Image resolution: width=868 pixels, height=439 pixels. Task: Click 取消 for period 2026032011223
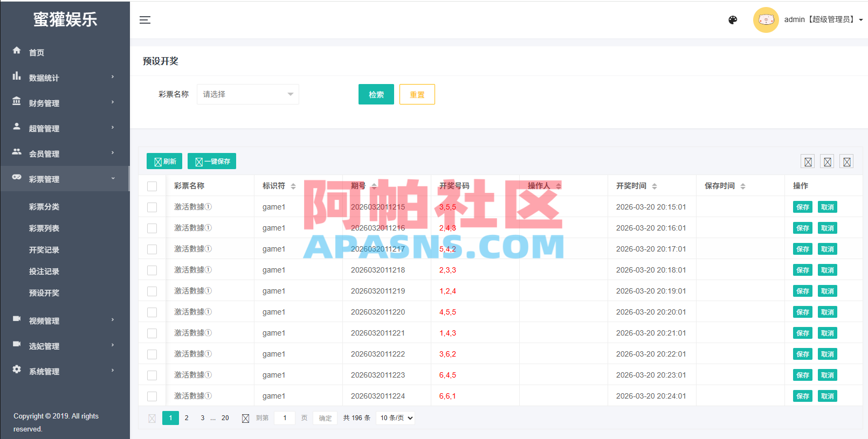[828, 375]
